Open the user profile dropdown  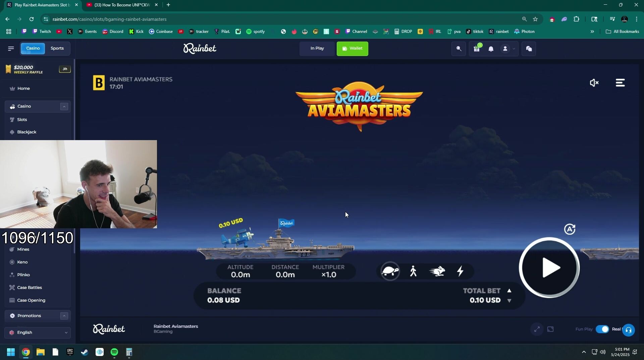(508, 49)
